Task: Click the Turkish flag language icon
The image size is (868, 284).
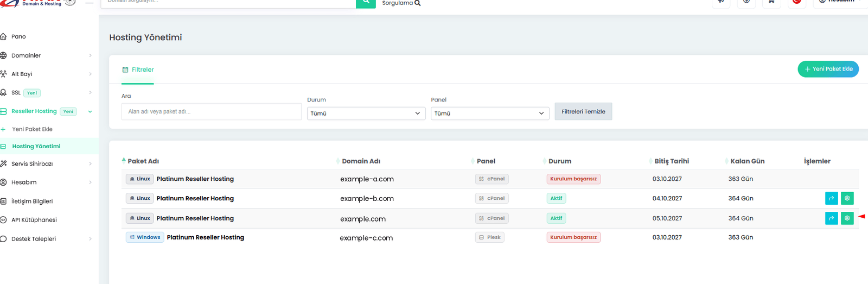Action: pyautogui.click(x=796, y=2)
